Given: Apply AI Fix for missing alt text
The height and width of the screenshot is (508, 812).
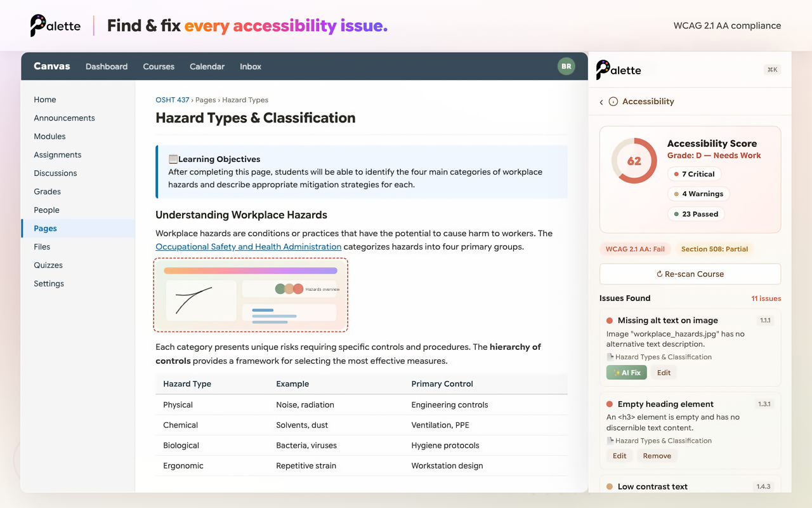Looking at the screenshot, I should pos(627,373).
